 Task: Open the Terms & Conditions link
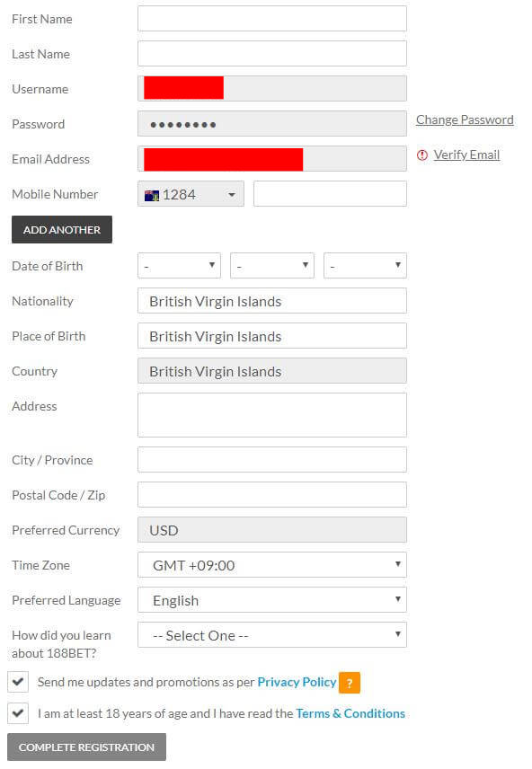pyautogui.click(x=350, y=713)
